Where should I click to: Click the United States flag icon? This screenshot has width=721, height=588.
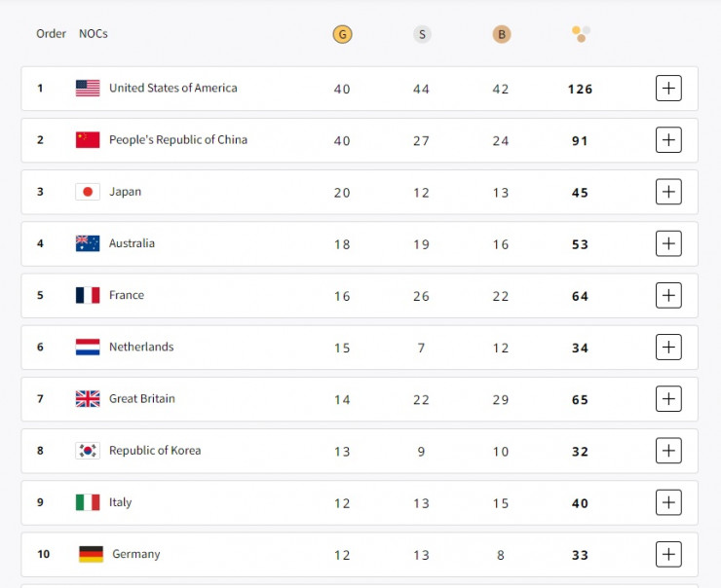[88, 89]
